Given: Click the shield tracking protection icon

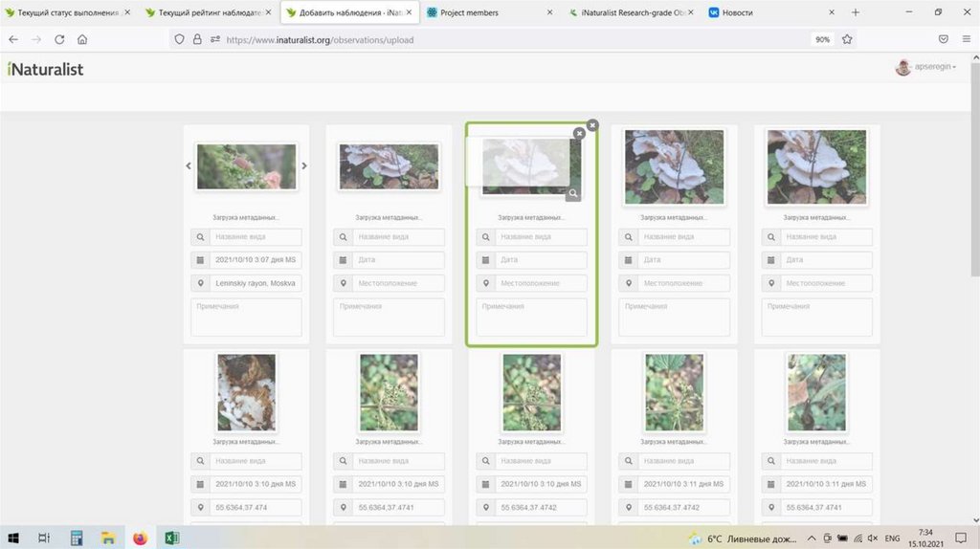Looking at the screenshot, I should tap(179, 39).
